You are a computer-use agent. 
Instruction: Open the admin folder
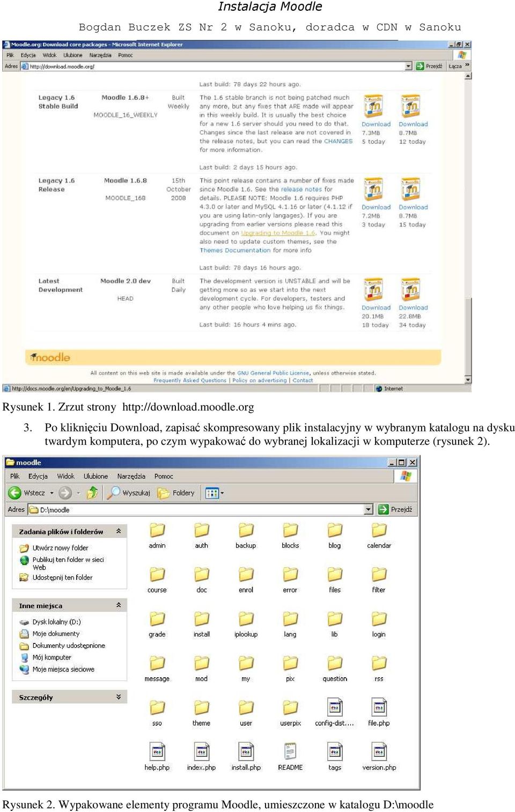point(157,535)
